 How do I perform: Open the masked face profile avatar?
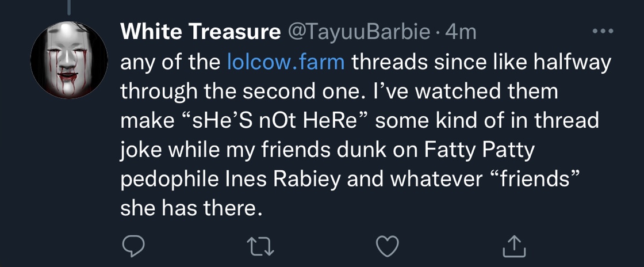[x=69, y=60]
